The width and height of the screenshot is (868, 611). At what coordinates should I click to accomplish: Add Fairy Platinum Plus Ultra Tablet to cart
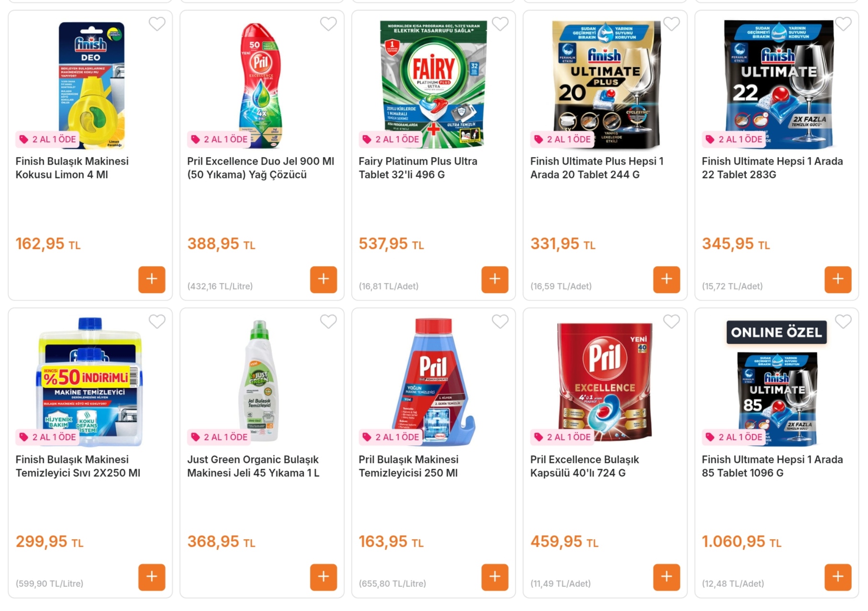coord(495,279)
